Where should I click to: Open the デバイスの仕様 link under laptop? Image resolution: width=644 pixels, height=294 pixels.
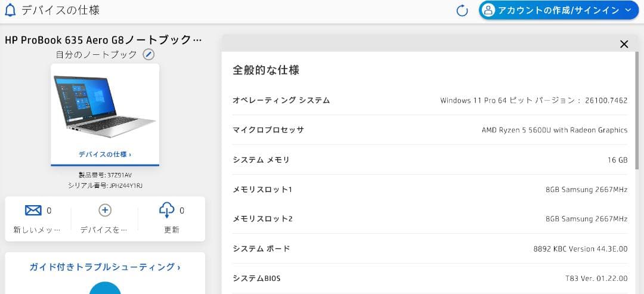coord(105,154)
